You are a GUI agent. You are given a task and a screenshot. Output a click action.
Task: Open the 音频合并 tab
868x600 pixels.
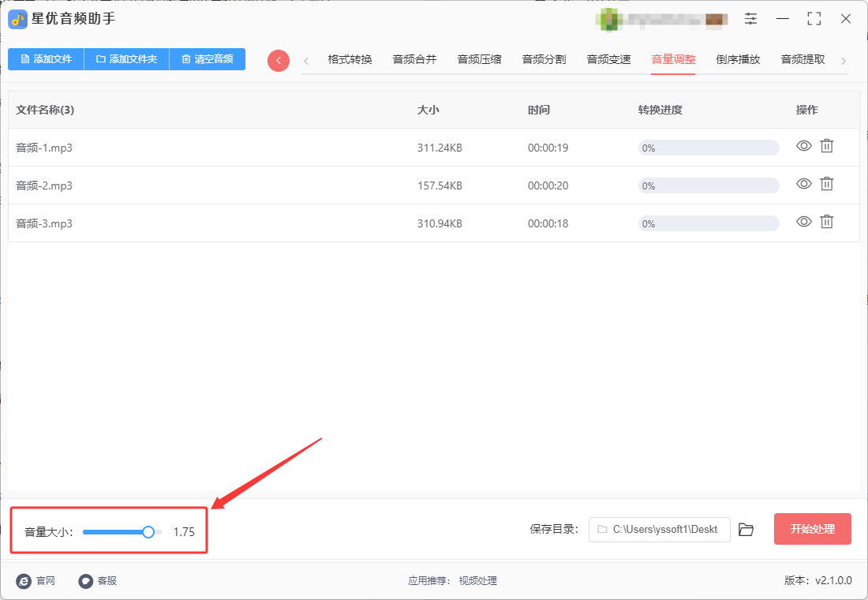click(414, 59)
